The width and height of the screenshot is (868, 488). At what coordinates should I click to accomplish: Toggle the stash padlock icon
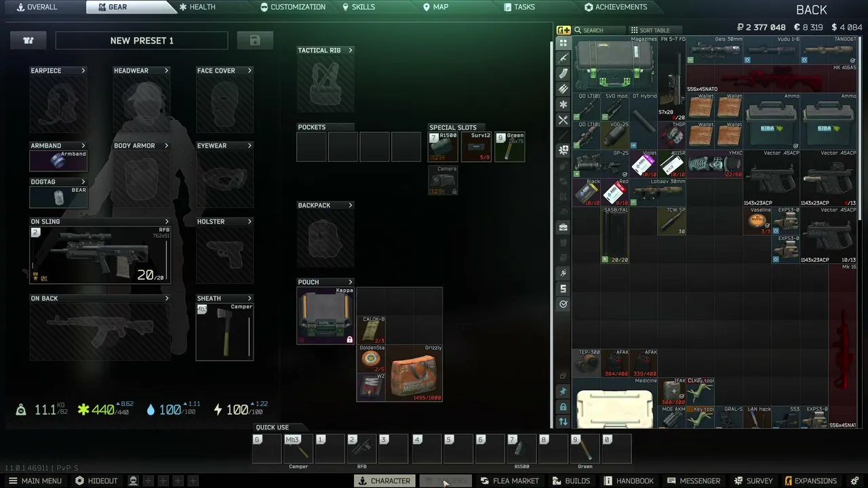563,407
